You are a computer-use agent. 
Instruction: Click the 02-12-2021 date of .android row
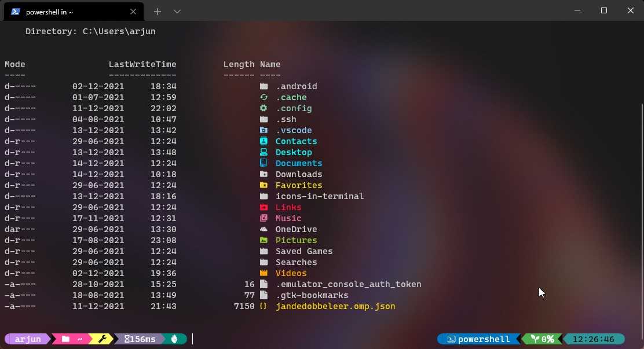tap(98, 86)
